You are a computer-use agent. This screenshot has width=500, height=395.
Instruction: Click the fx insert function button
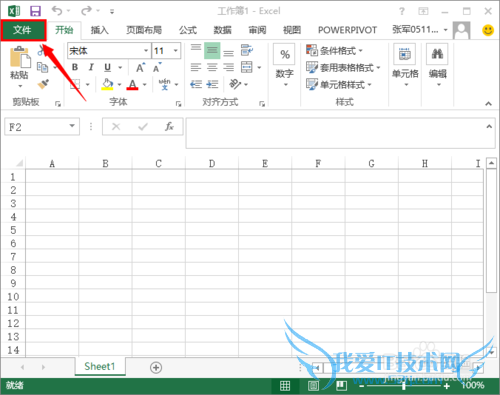pyautogui.click(x=169, y=126)
